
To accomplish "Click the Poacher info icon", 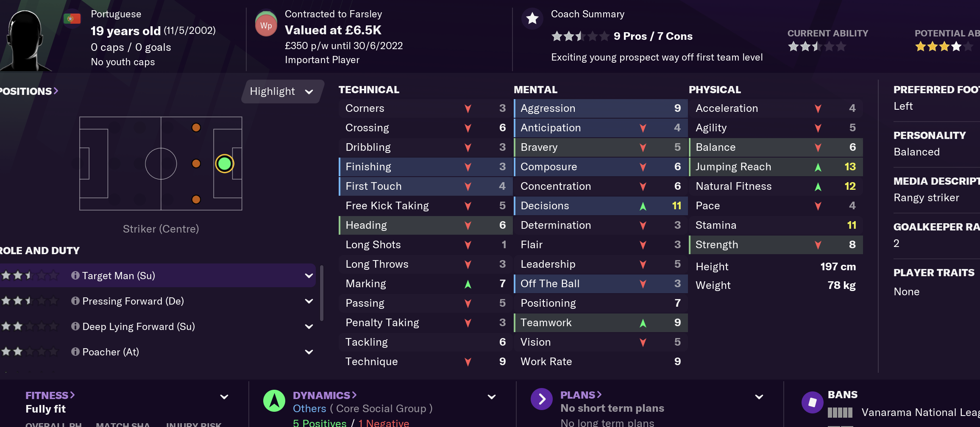I will coord(75,352).
